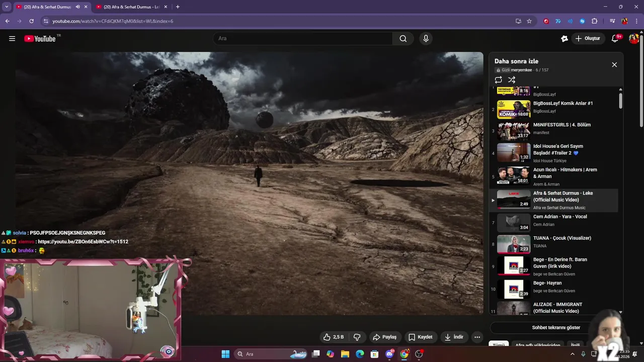
Task: Select Cem Adrian - Yara - Vocal
Action: tap(553, 222)
